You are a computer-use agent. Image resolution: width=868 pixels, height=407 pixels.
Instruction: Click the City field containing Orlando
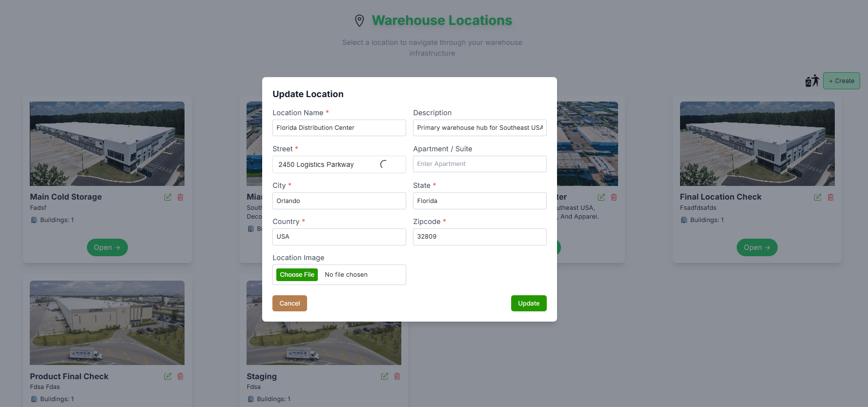[339, 201]
